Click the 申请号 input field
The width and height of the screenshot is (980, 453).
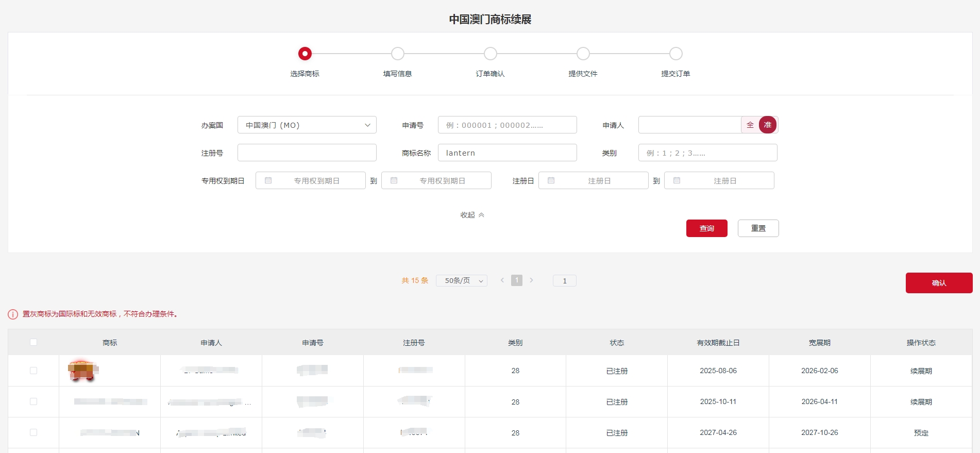(x=508, y=125)
